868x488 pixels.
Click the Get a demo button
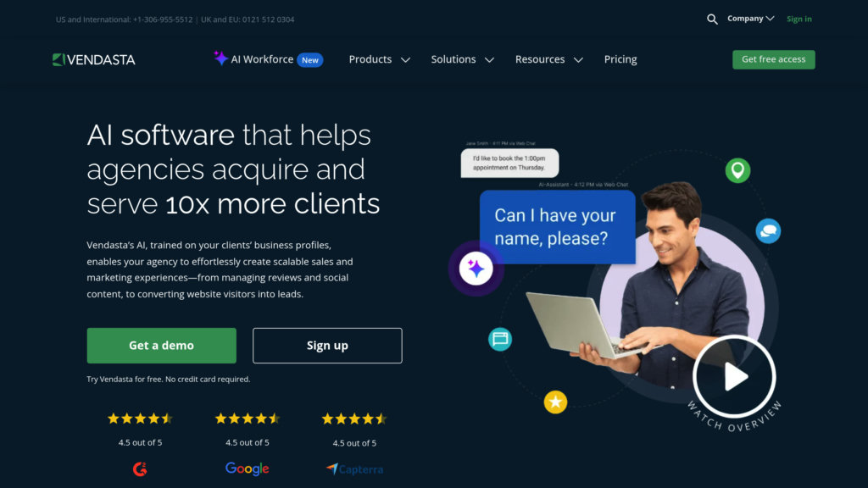[x=162, y=346]
